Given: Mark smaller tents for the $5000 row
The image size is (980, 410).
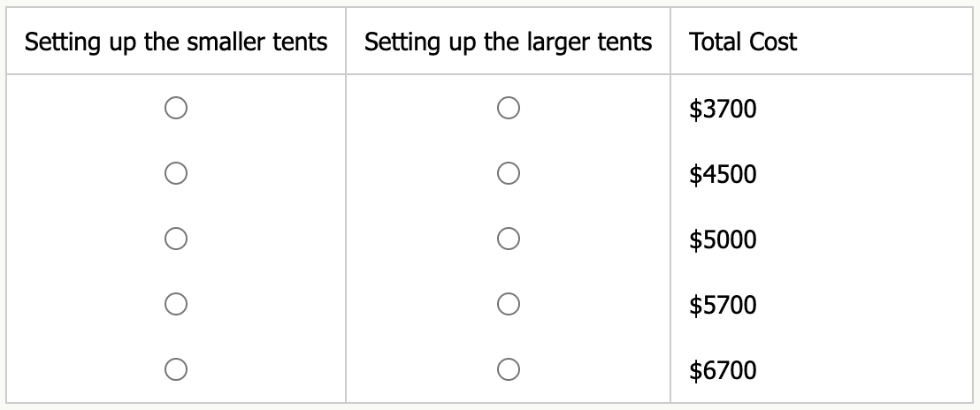Looking at the screenshot, I should point(175,239).
